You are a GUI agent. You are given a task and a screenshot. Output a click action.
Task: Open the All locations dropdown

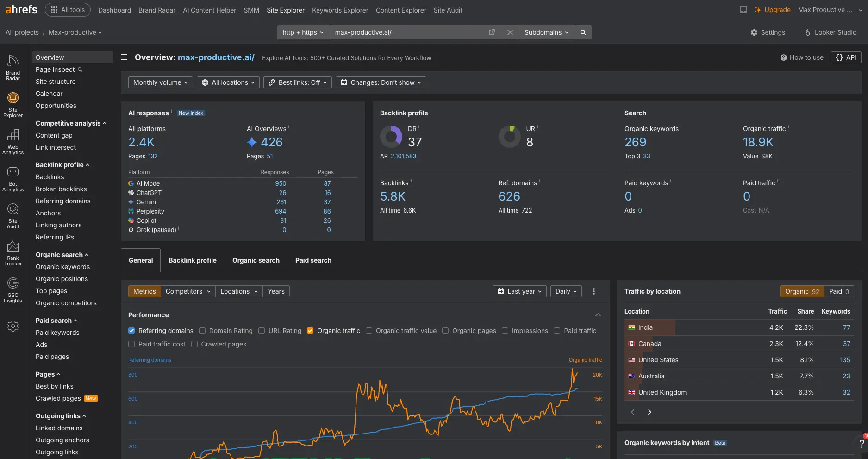click(x=228, y=82)
